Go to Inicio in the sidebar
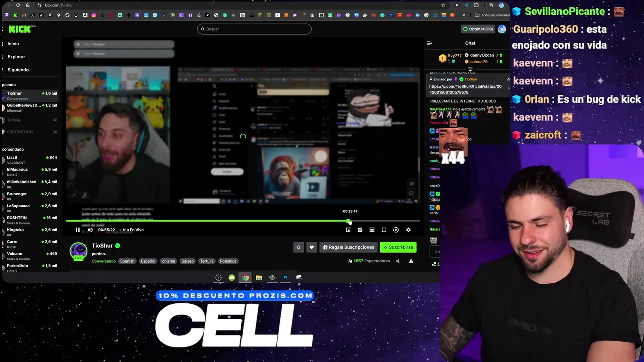Screen dimensions: 644x362 click(13, 44)
